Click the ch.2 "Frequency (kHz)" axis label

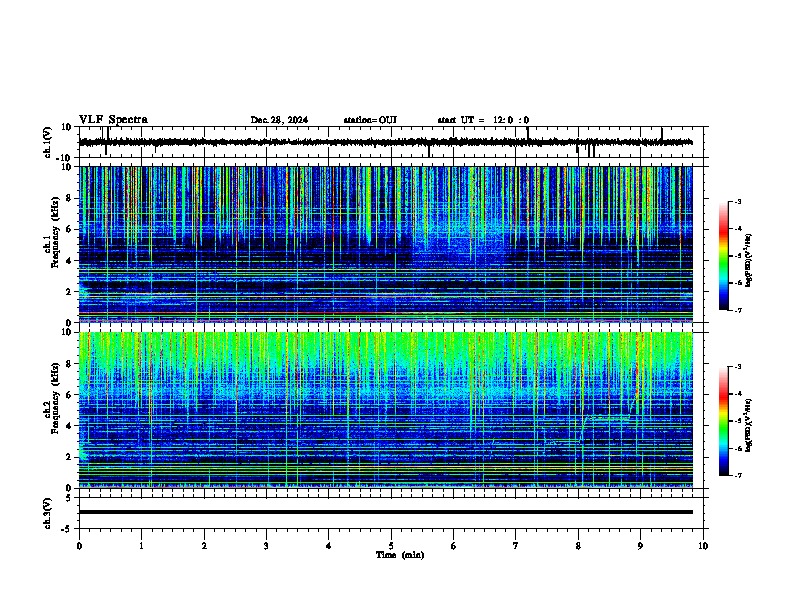click(x=55, y=398)
